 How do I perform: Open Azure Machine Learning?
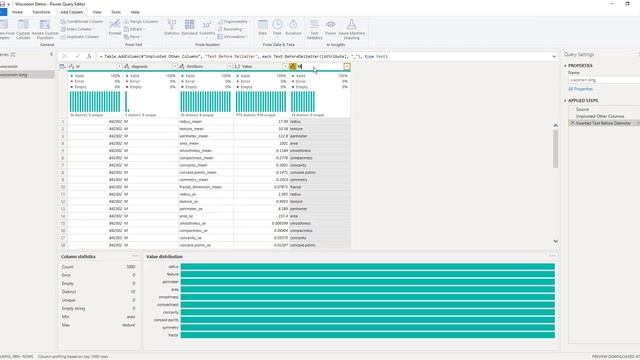click(x=351, y=29)
